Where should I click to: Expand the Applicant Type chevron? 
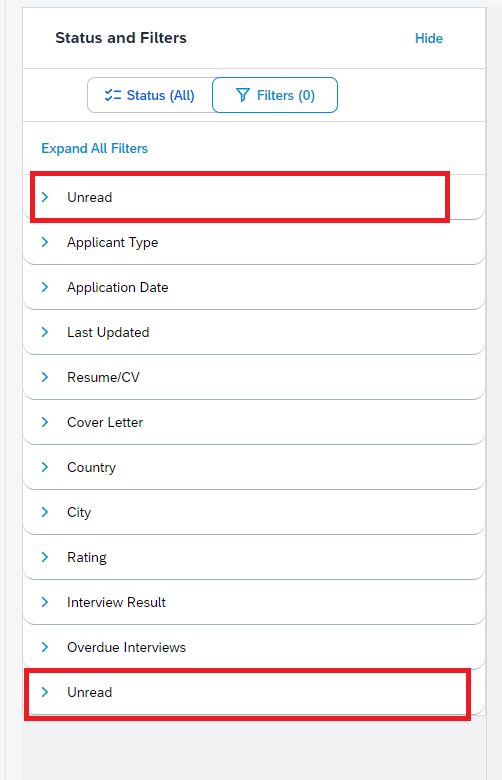(x=45, y=242)
